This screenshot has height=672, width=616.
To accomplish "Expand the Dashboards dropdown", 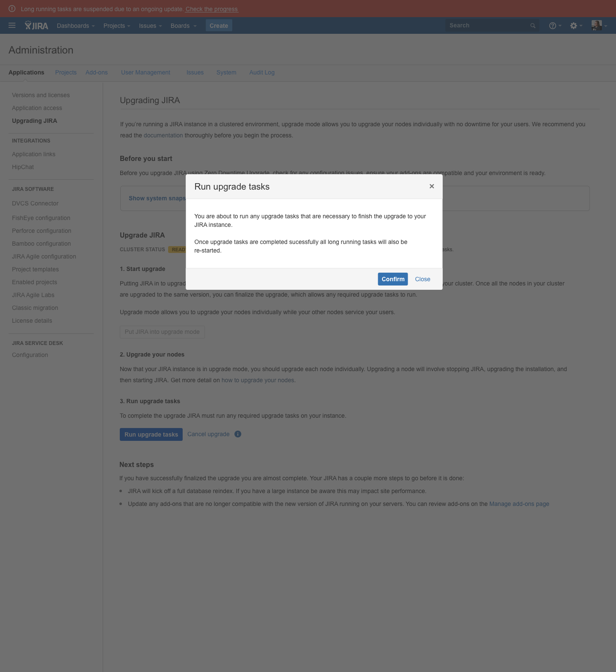I will 76,26.
